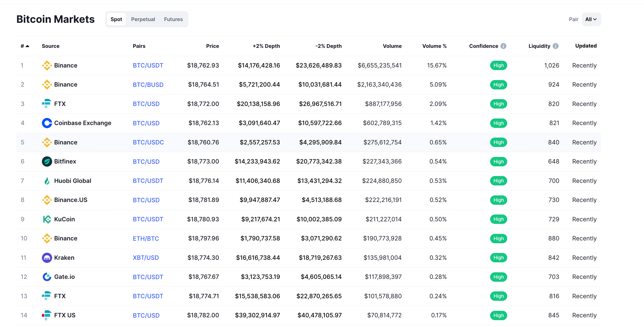Click the Huobi Global source name
The width and height of the screenshot is (644, 327).
coord(73,181)
